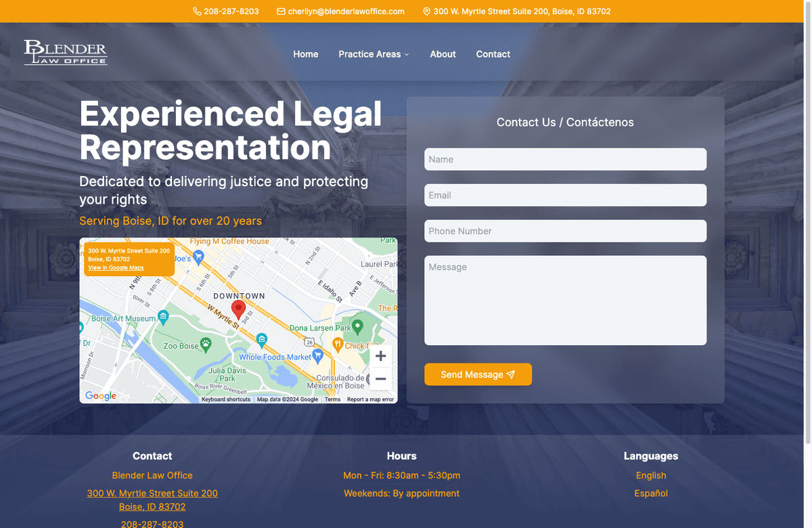The image size is (812, 528).
Task: Select Home in the navigation menu
Action: pyautogui.click(x=306, y=54)
